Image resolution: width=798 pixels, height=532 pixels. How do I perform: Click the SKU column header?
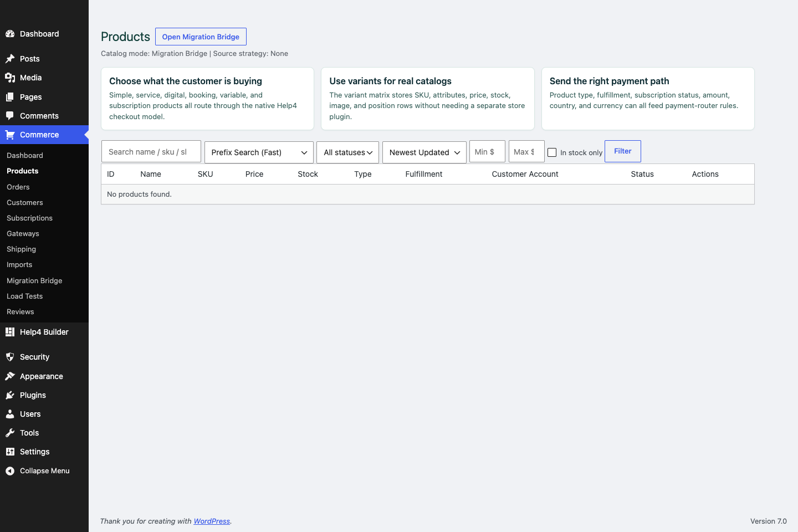206,174
